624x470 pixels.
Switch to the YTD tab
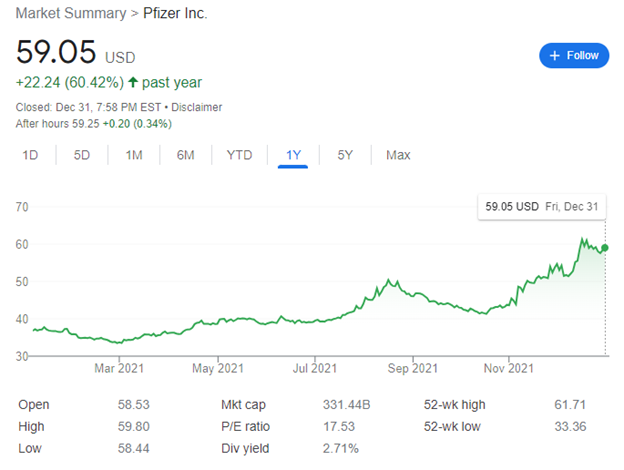239,155
